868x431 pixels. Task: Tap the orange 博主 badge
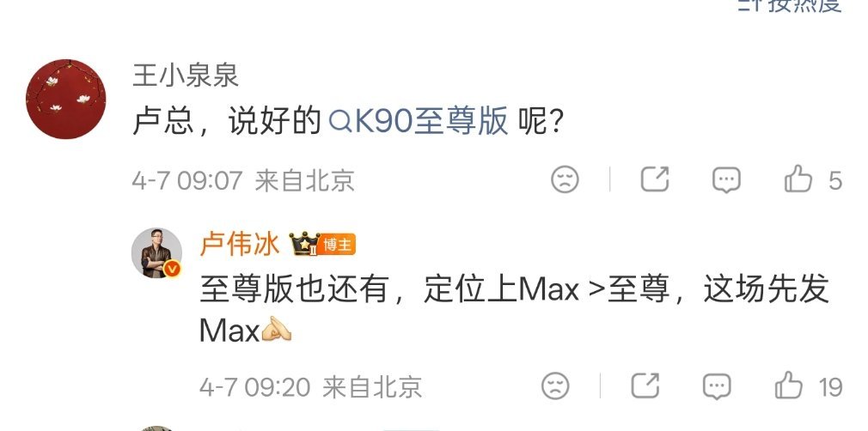(337, 245)
